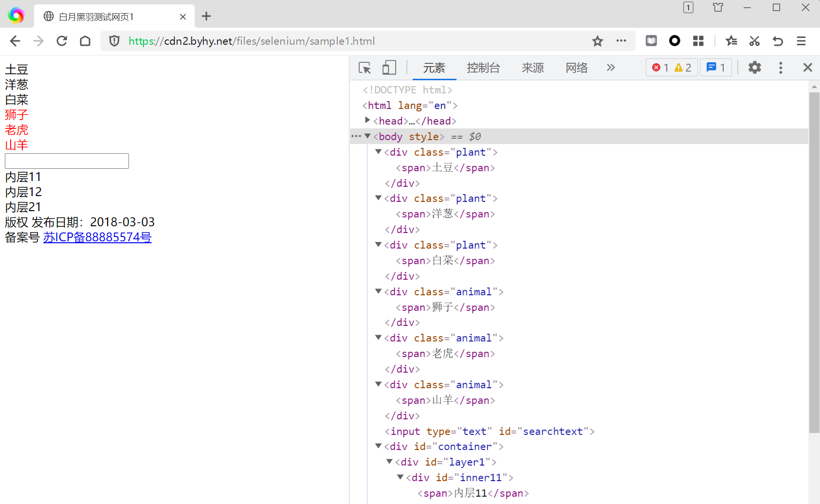
Task: Click the shirt skin icon in title bar
Action: point(718,7)
